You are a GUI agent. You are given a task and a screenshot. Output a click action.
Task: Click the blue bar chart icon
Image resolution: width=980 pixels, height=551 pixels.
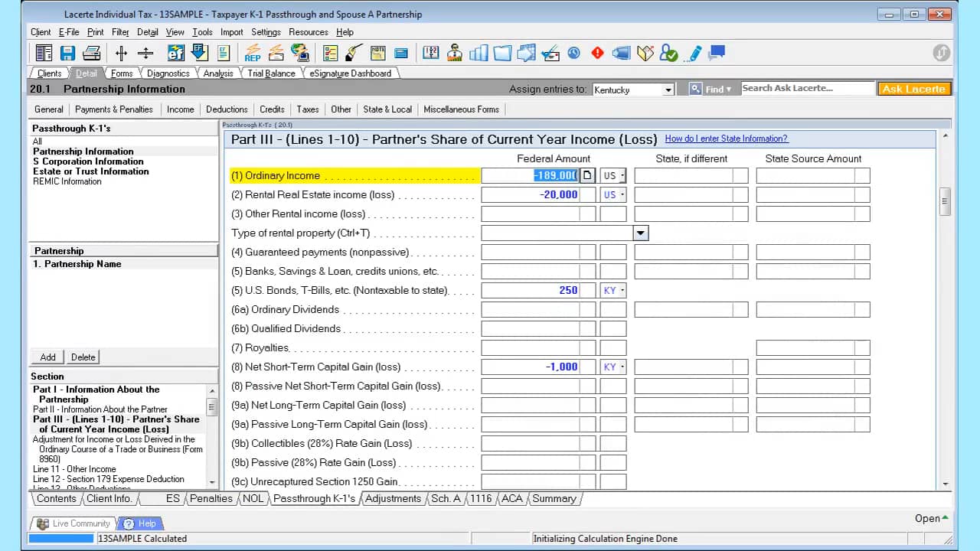[479, 53]
